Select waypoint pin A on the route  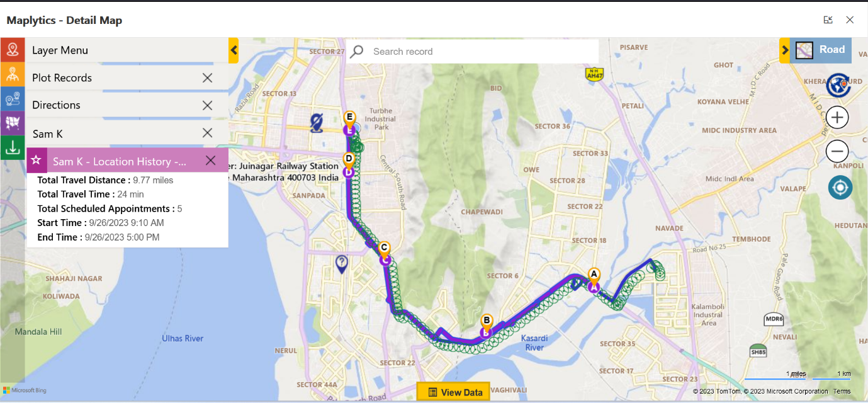[593, 275]
